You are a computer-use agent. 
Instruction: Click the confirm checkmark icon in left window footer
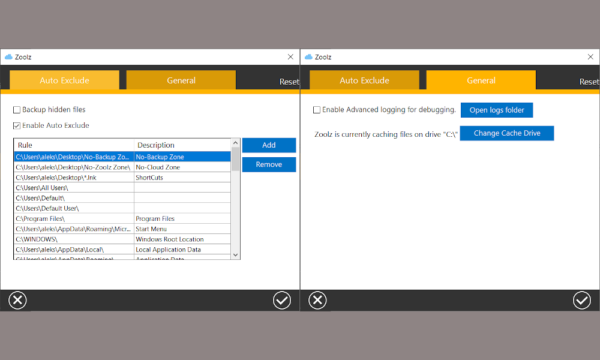pos(282,300)
